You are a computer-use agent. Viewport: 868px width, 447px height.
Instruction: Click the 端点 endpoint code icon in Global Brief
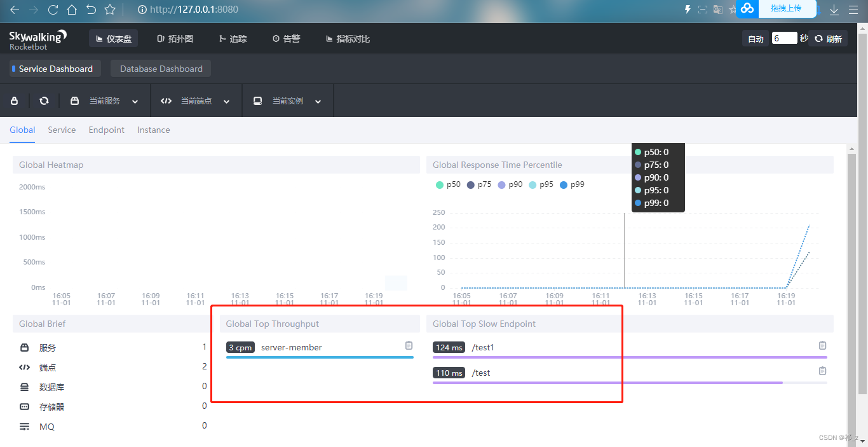coord(25,368)
